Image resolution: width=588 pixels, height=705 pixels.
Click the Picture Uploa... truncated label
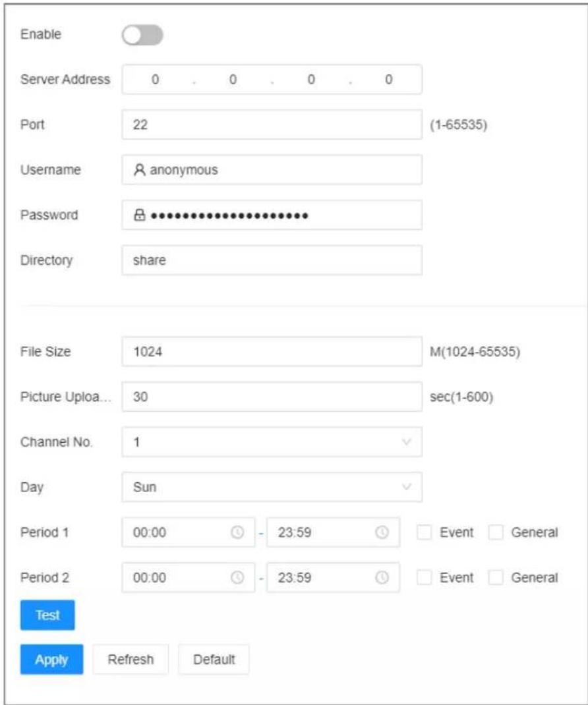[x=66, y=397]
